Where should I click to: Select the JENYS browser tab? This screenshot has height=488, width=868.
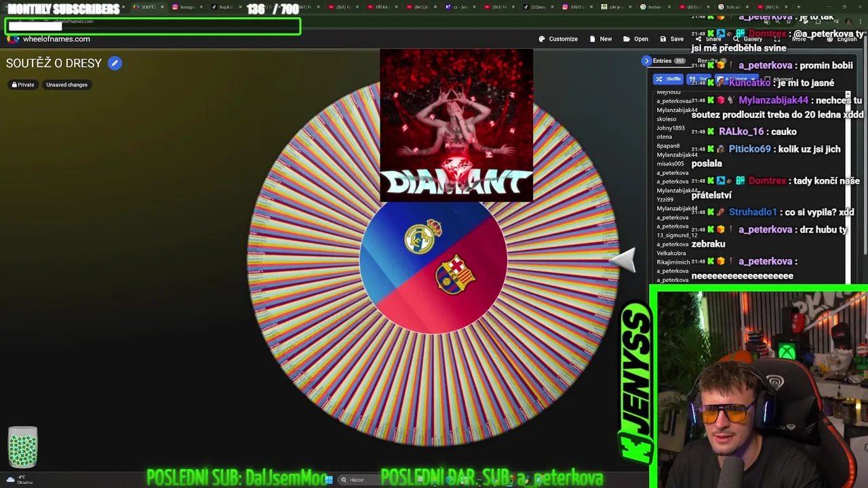579,7
